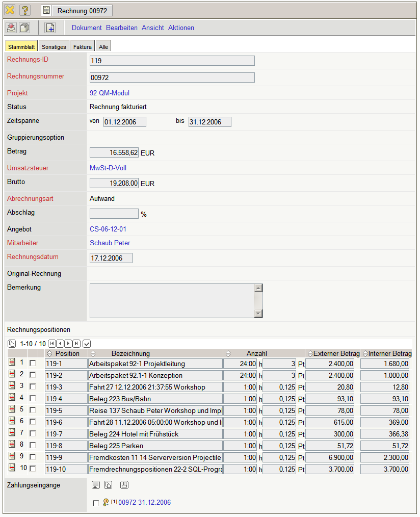
Task: Sort by Externer Betrag column arrows
Action: coord(309,353)
